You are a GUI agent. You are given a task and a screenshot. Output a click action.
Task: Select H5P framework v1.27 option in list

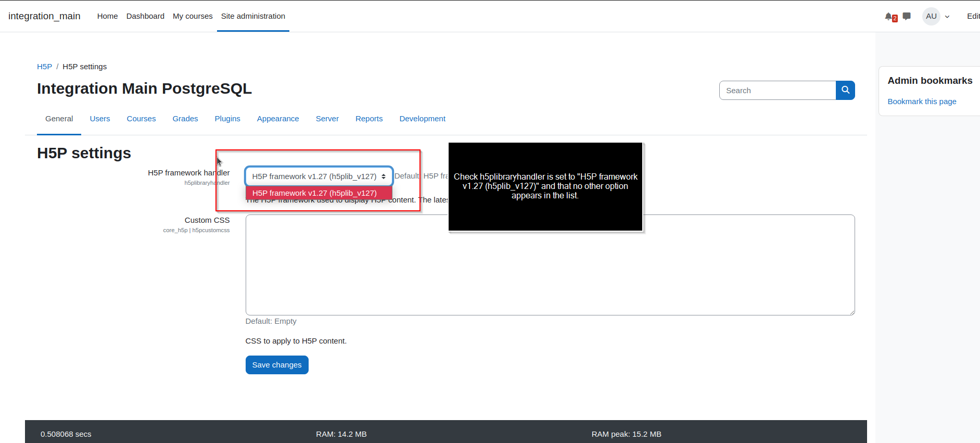pos(319,193)
